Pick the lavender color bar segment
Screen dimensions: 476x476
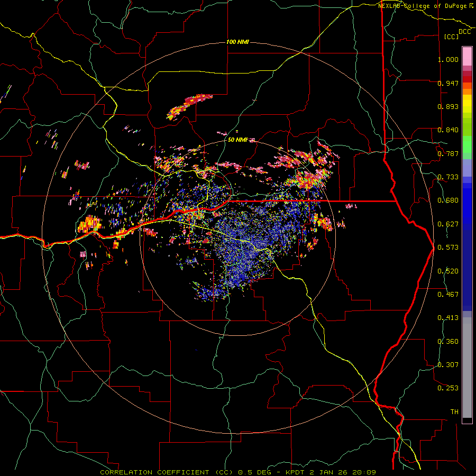(x=467, y=168)
